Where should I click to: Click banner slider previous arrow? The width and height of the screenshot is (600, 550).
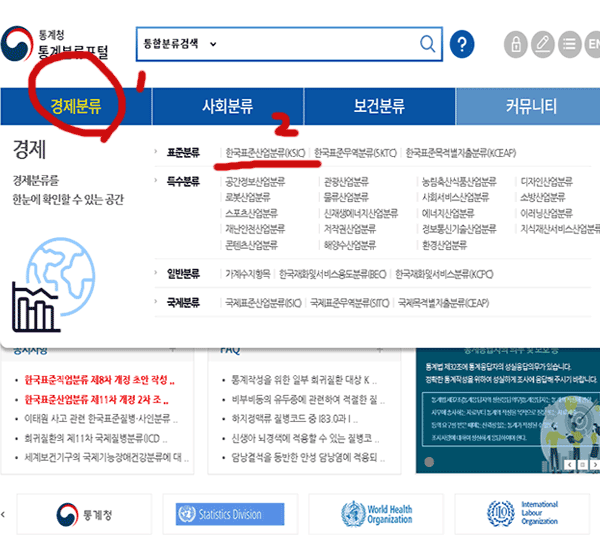(570, 465)
